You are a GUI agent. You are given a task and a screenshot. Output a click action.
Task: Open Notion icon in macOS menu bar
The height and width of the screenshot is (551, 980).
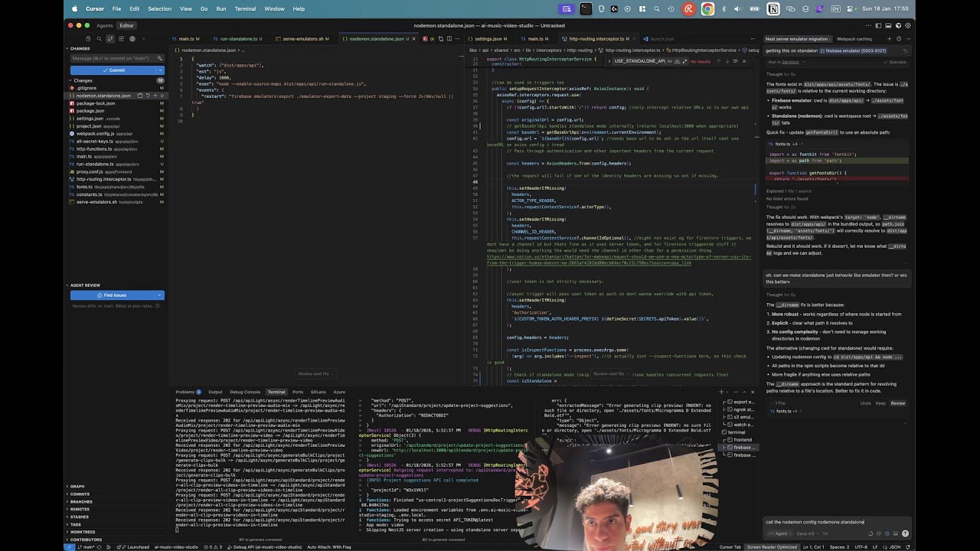[773, 9]
